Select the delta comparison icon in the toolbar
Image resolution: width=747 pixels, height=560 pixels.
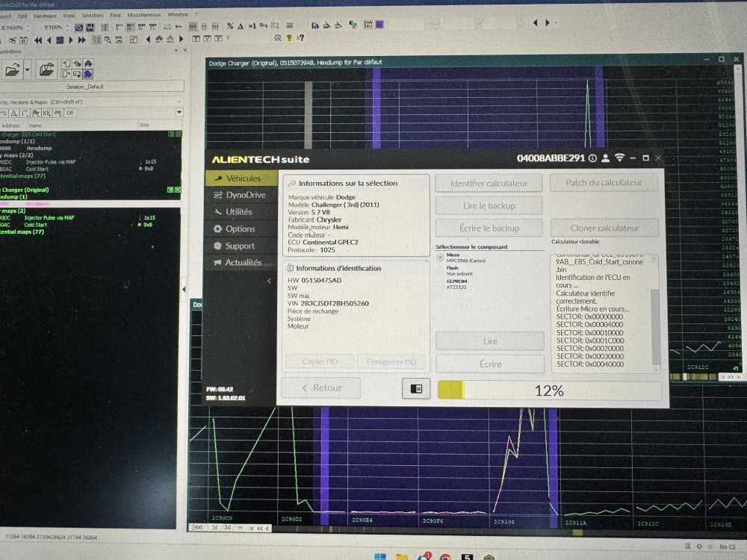(x=241, y=25)
